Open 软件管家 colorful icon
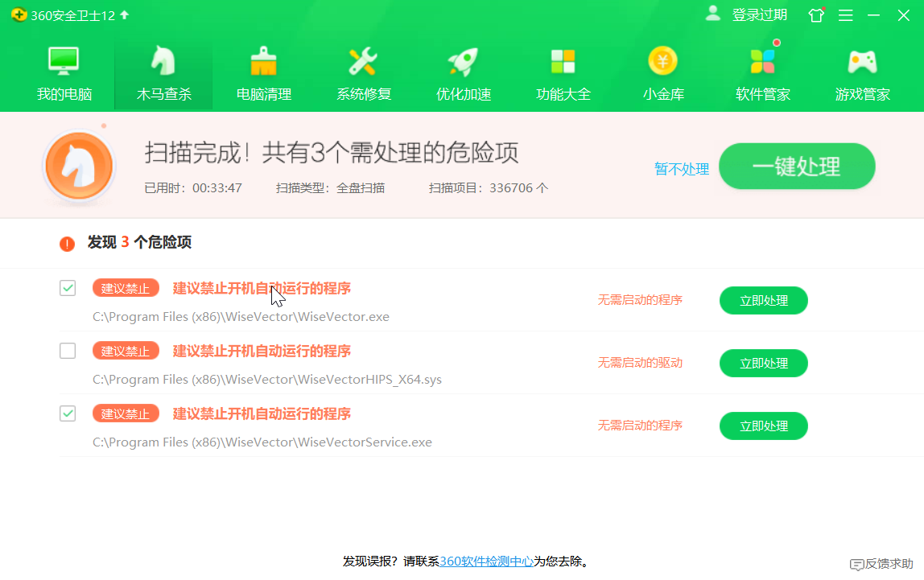This screenshot has width=924, height=580. click(762, 60)
